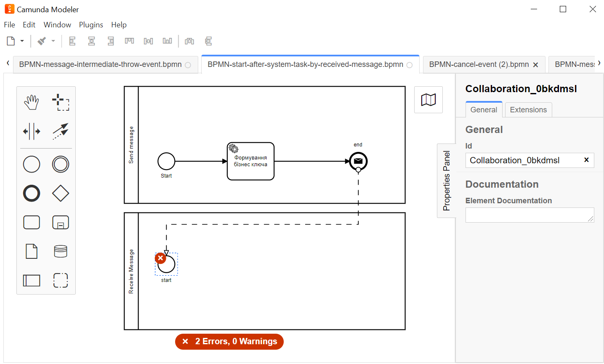The image size is (604, 364).
Task: Select the Global connect tool
Action: click(x=61, y=131)
